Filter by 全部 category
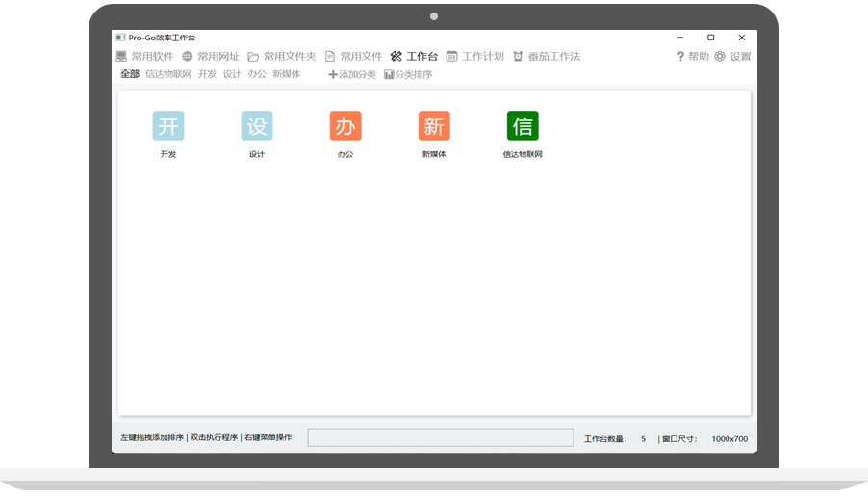Image resolution: width=868 pixels, height=497 pixels. pyautogui.click(x=130, y=74)
